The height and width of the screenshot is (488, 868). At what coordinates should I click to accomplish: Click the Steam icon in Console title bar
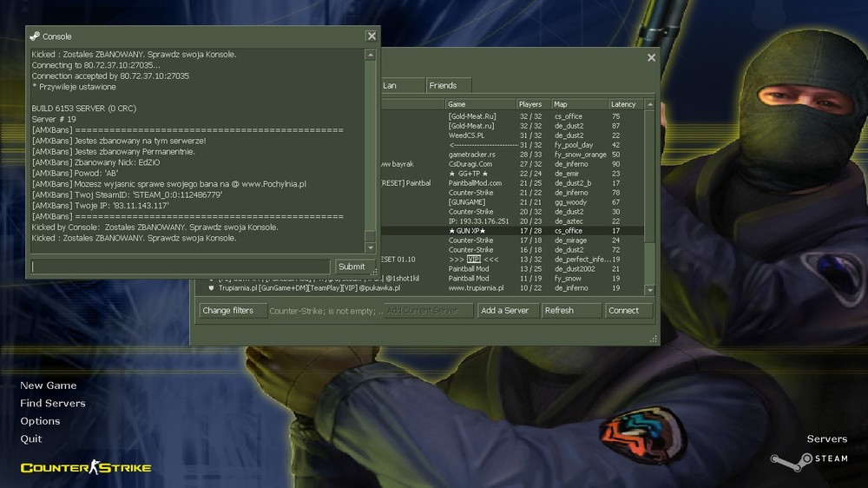coord(35,36)
